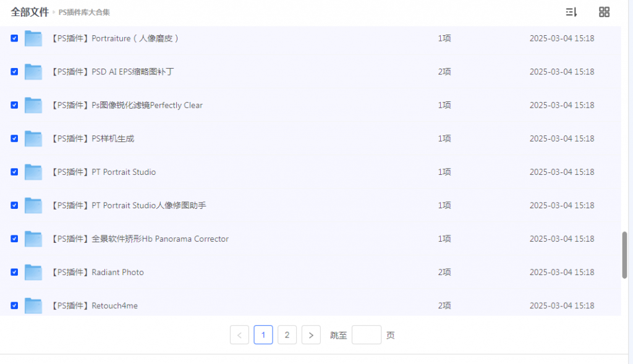The height and width of the screenshot is (364, 633).
Task: Uncheck the PT Portrait Studio人像修图助手 checkbox
Action: 14,205
